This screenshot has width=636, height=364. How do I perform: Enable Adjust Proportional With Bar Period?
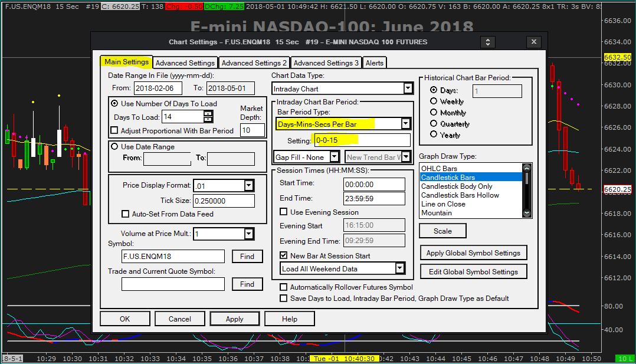(x=114, y=130)
